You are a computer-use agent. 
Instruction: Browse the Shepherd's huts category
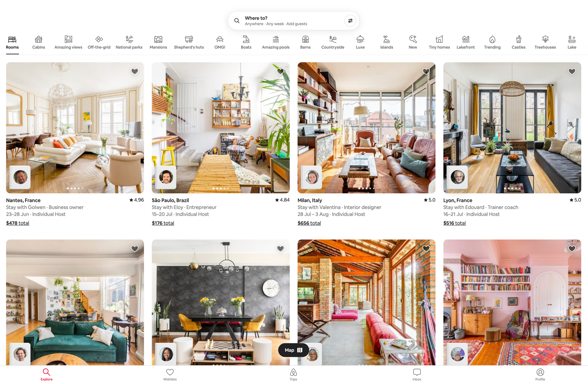tap(188, 42)
